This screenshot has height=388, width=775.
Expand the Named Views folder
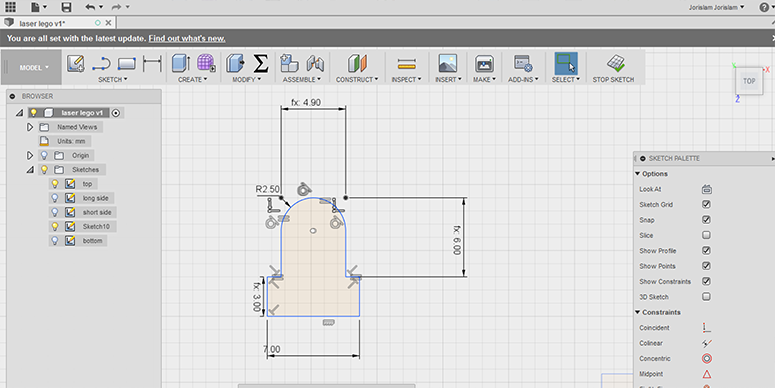[30, 127]
